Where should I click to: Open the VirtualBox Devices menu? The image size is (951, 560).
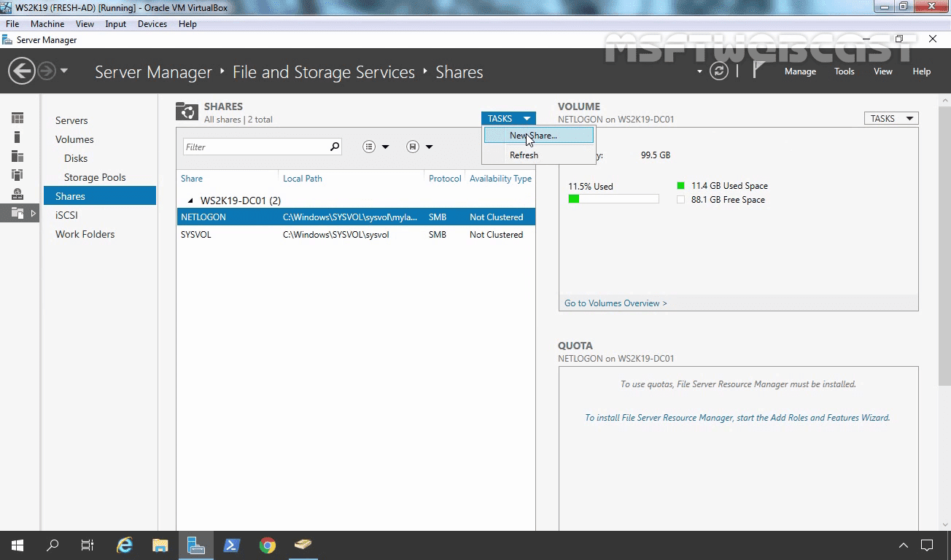(152, 24)
